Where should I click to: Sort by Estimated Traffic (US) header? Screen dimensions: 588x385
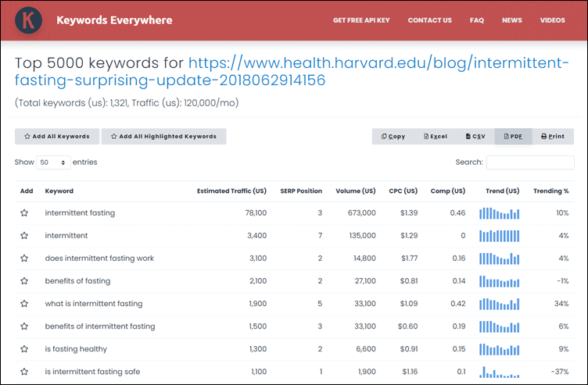(x=231, y=191)
